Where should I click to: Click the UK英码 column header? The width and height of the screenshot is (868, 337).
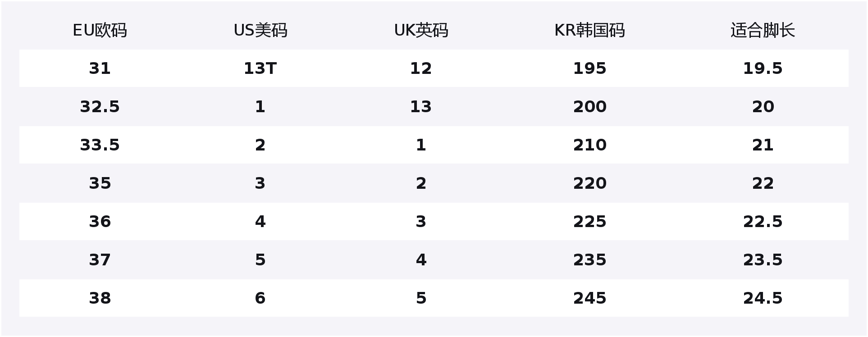(x=421, y=30)
